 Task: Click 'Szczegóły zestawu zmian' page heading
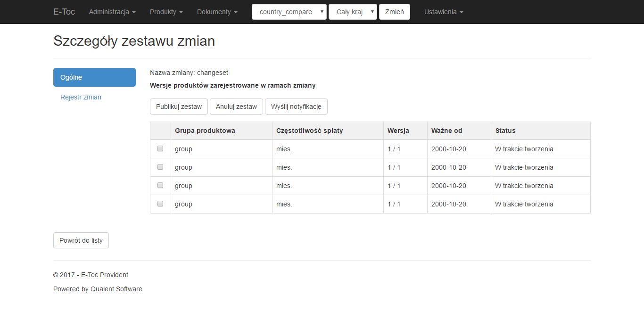pos(134,41)
